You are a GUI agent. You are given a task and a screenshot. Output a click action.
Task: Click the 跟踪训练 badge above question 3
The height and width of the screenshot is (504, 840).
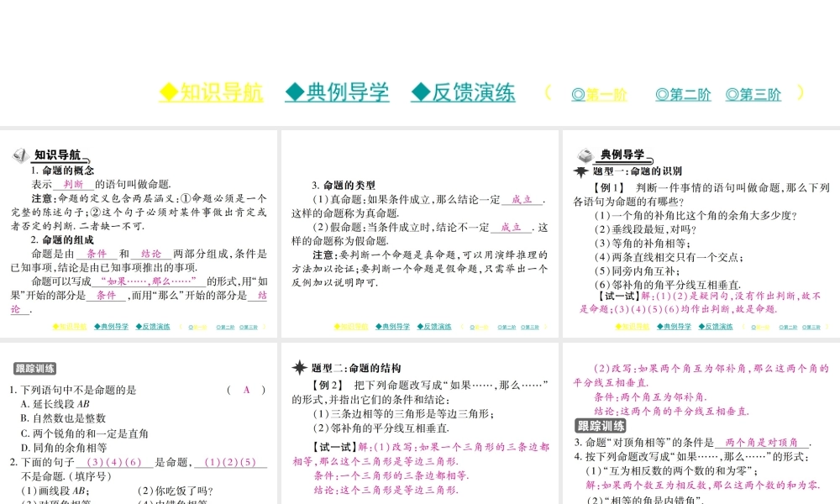point(601,426)
